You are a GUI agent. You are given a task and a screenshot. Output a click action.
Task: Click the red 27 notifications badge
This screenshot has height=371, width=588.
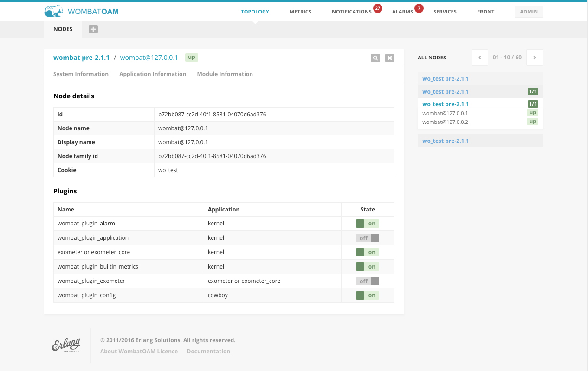coord(377,8)
